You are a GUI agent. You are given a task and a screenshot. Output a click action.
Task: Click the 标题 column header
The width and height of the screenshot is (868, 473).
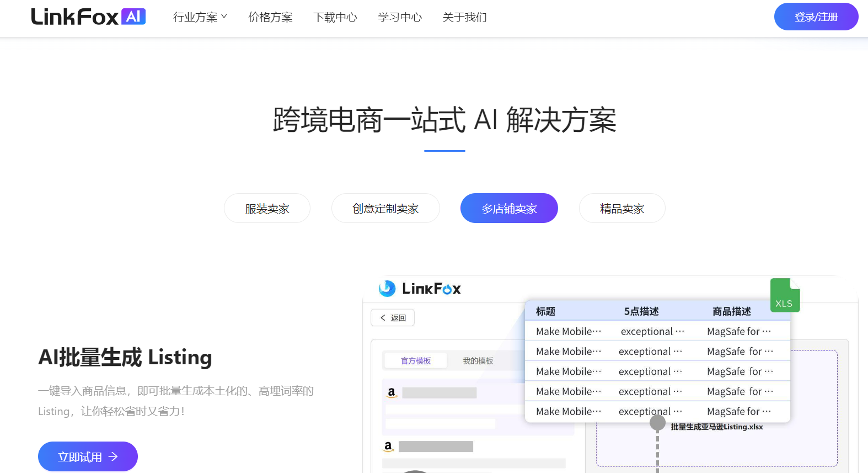click(545, 311)
